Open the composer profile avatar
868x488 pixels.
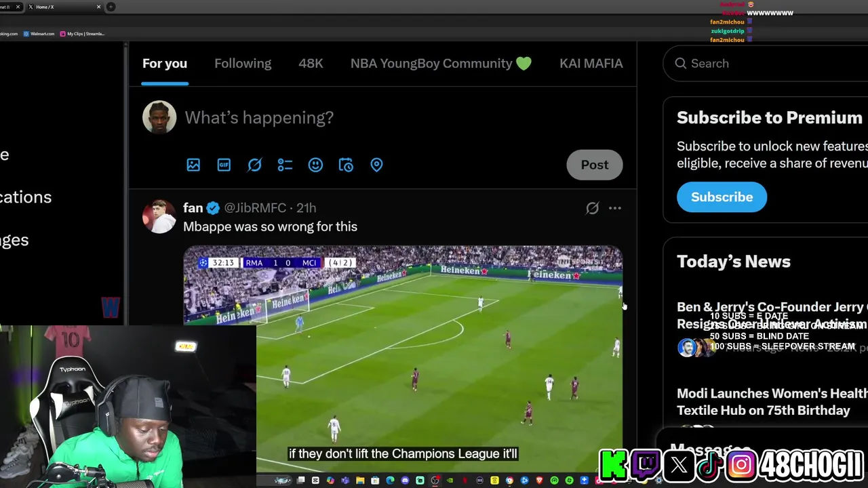[x=159, y=117]
